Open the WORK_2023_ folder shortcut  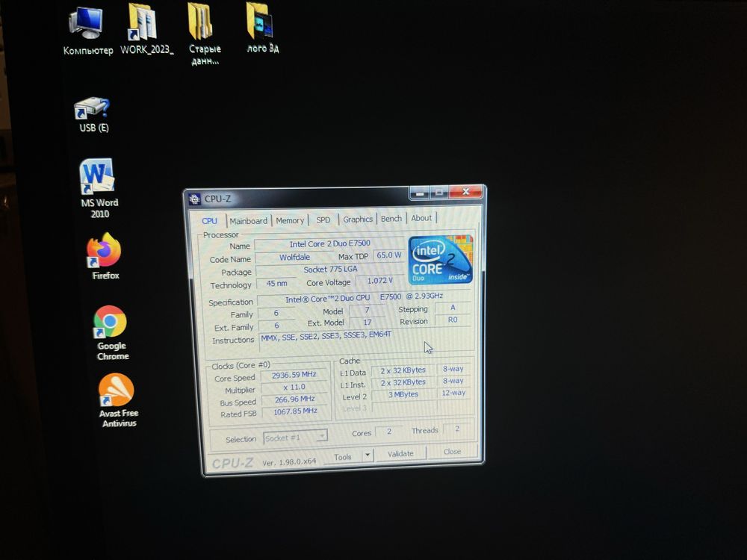click(x=146, y=30)
